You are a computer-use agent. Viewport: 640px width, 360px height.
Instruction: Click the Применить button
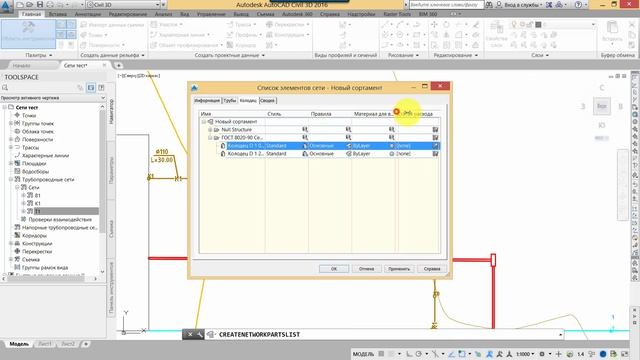pyautogui.click(x=399, y=269)
